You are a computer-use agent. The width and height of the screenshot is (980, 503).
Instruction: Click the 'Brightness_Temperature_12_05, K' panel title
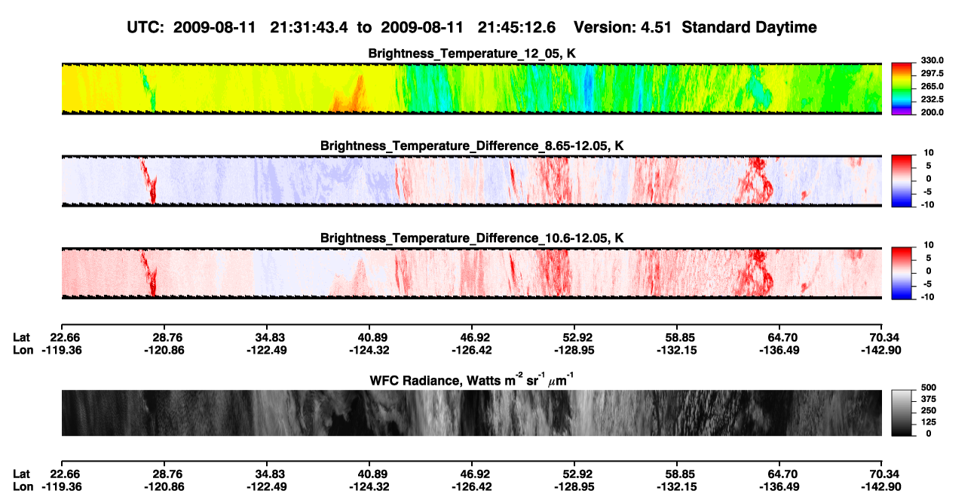[472, 53]
